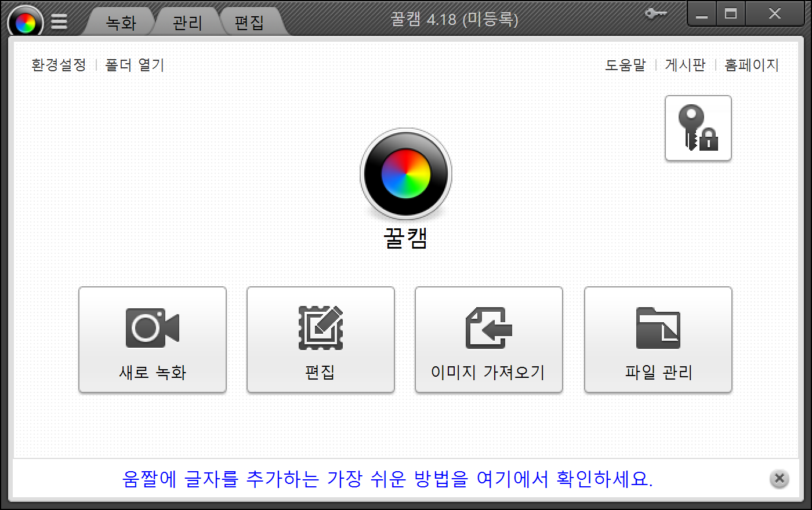
Task: Click the 꿀캠 4.18 (미등록) title
Action: click(x=454, y=19)
